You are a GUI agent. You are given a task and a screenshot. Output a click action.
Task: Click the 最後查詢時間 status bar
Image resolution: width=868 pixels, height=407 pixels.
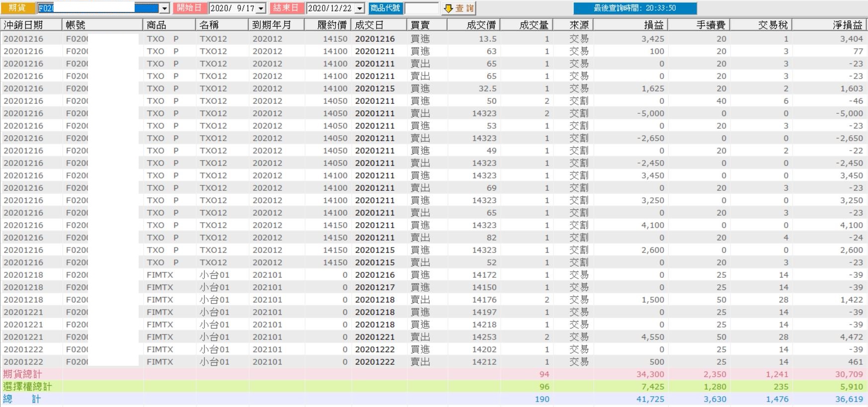[635, 8]
